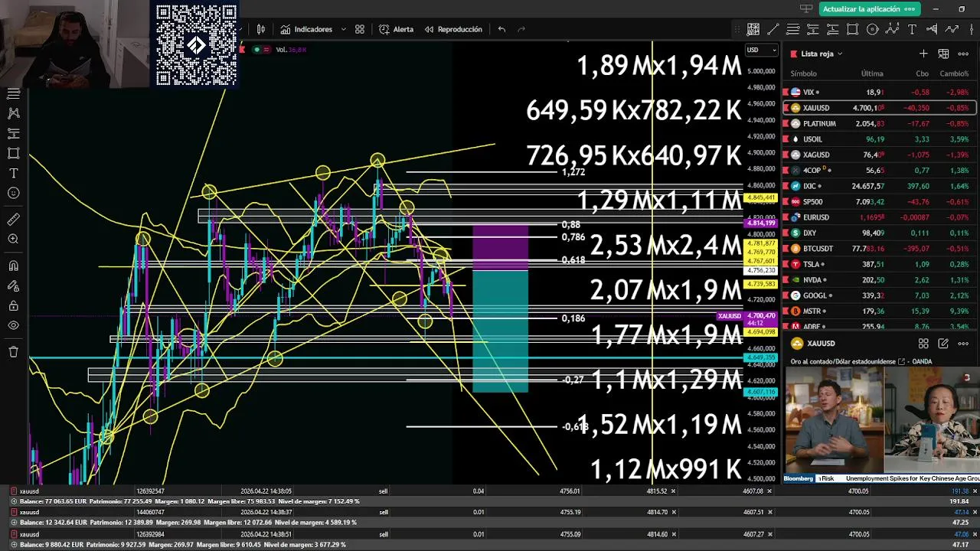
Task: Open XAUUSD details three-dots menu
Action: click(963, 344)
